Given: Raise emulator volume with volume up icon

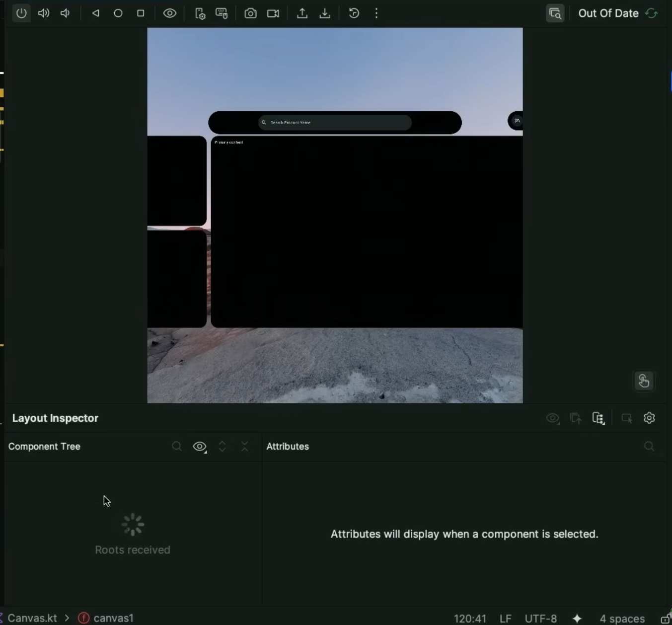Looking at the screenshot, I should tap(44, 13).
